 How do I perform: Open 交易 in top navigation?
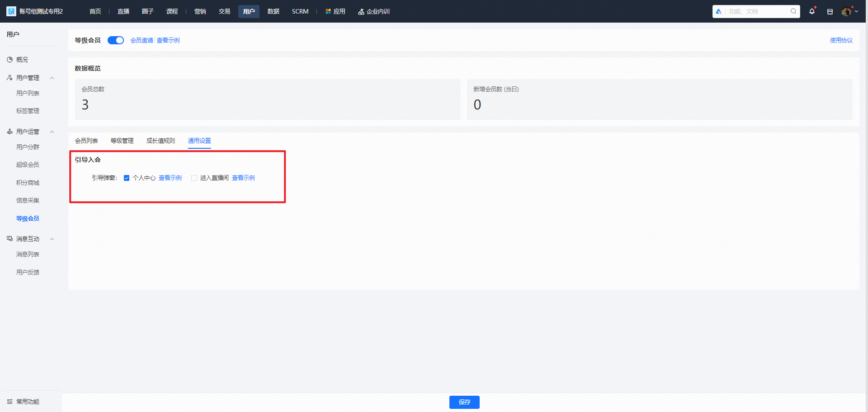225,11
